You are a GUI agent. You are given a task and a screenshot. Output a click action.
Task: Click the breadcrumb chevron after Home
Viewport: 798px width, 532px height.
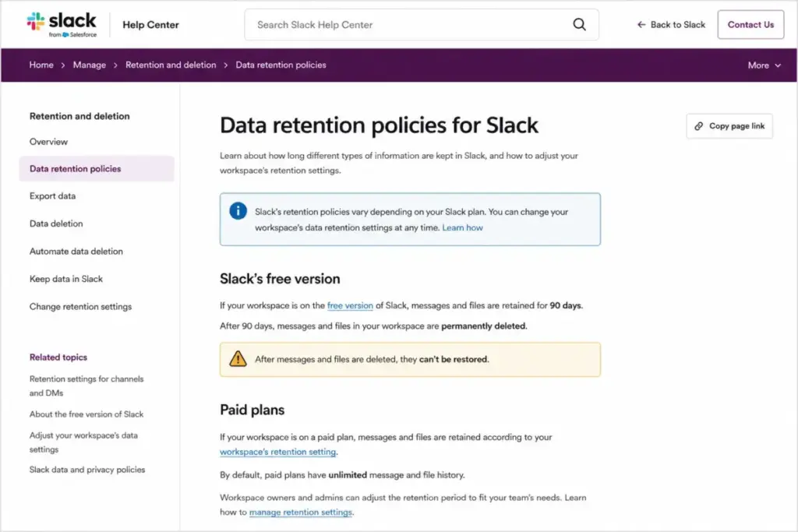point(63,65)
